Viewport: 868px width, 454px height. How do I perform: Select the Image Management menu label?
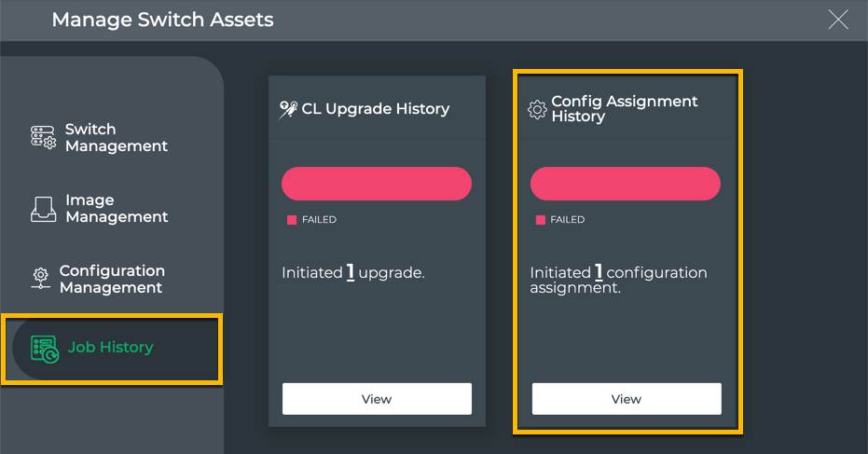(116, 209)
